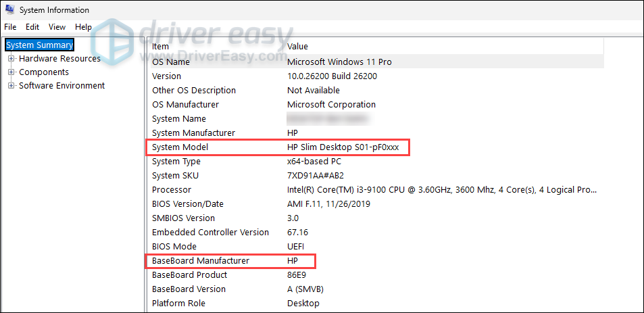Viewport: 644px width, 313px height.
Task: Click the 7XD91AA#AB2 value
Action: tap(316, 175)
